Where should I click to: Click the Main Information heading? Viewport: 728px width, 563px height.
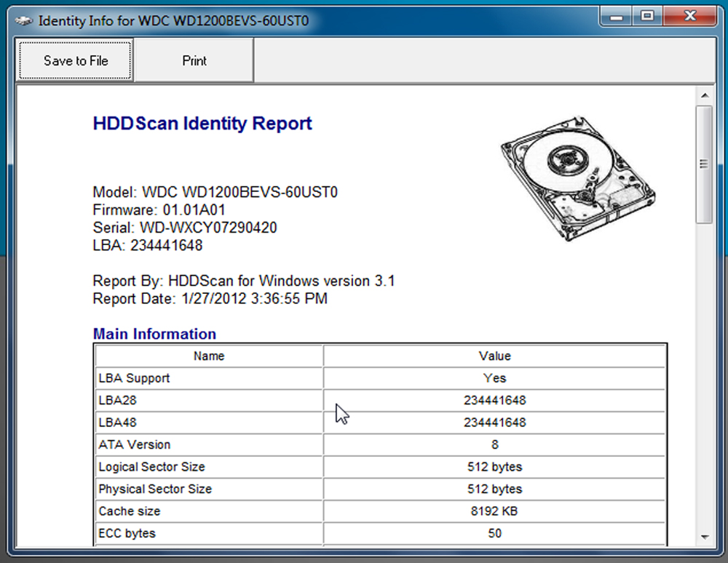pos(154,334)
